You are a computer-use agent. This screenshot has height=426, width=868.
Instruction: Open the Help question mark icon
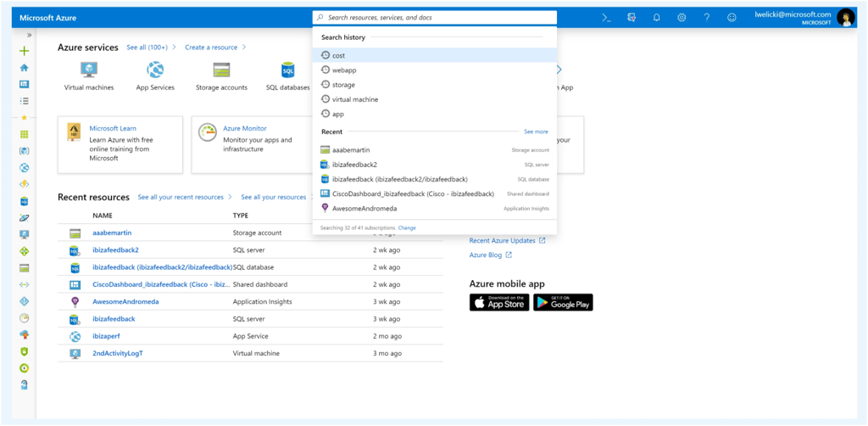[707, 18]
